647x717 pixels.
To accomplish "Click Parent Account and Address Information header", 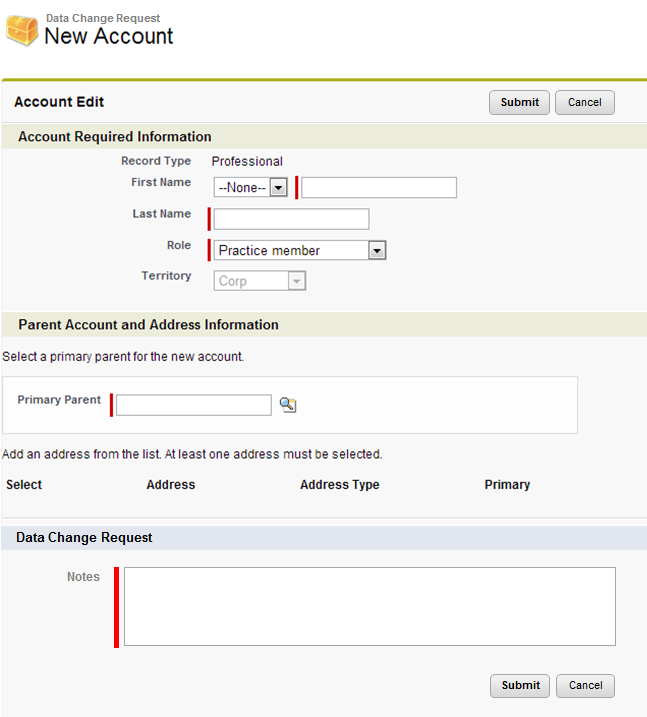I will (148, 325).
